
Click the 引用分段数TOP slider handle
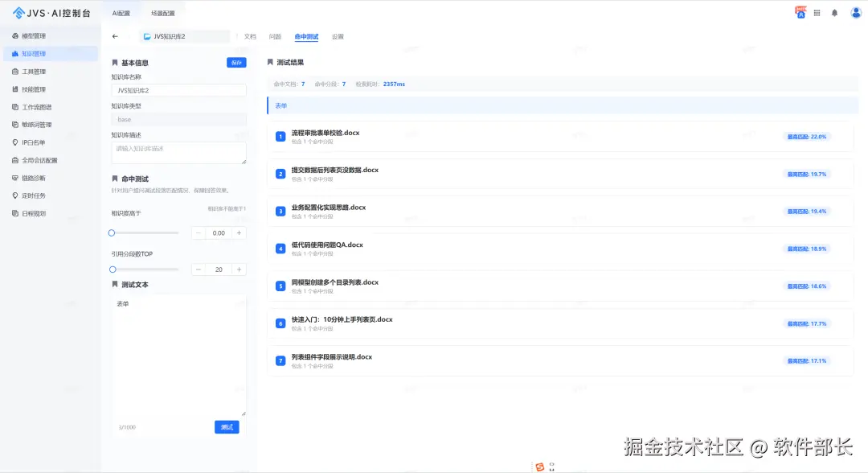(113, 269)
